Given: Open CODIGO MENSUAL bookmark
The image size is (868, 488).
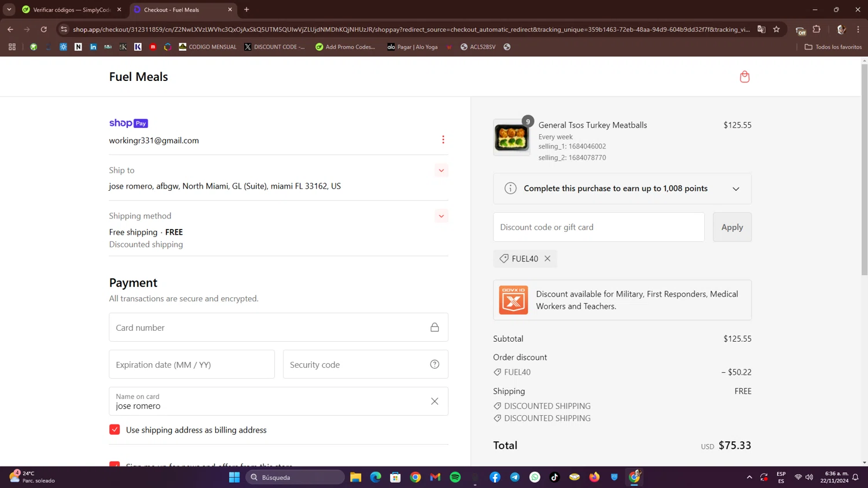Looking at the screenshot, I should click(208, 47).
